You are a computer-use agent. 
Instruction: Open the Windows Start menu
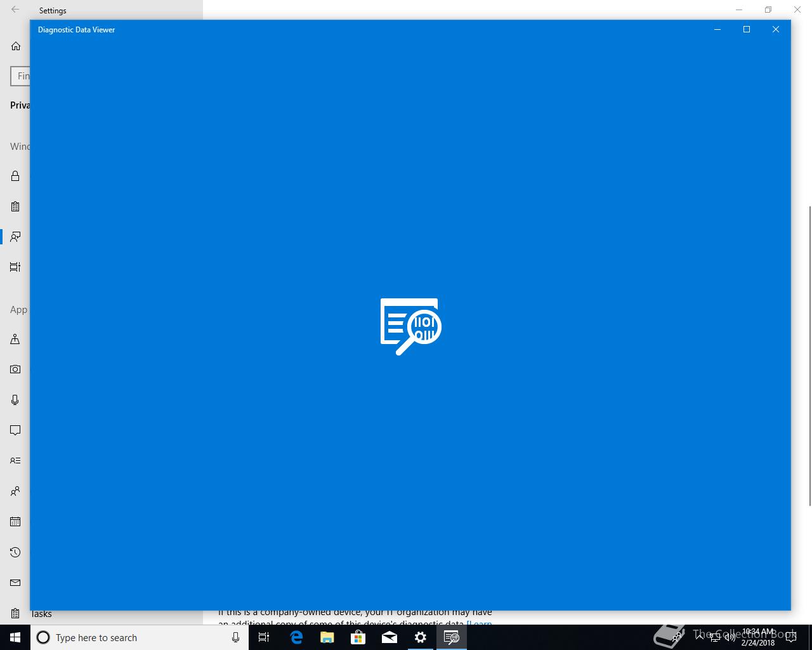coord(15,637)
